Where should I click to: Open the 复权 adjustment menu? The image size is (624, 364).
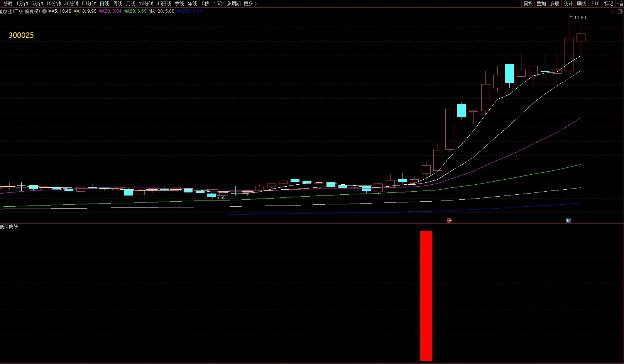528,3
